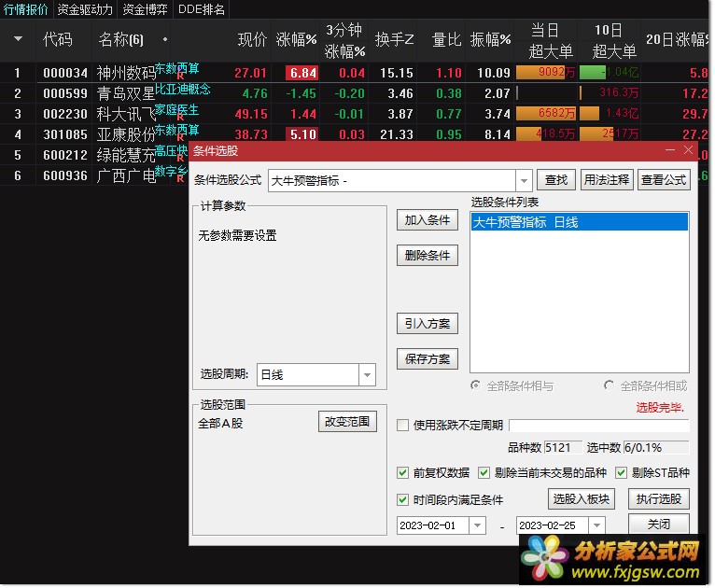Sort by 量比 column header

[x=446, y=39]
